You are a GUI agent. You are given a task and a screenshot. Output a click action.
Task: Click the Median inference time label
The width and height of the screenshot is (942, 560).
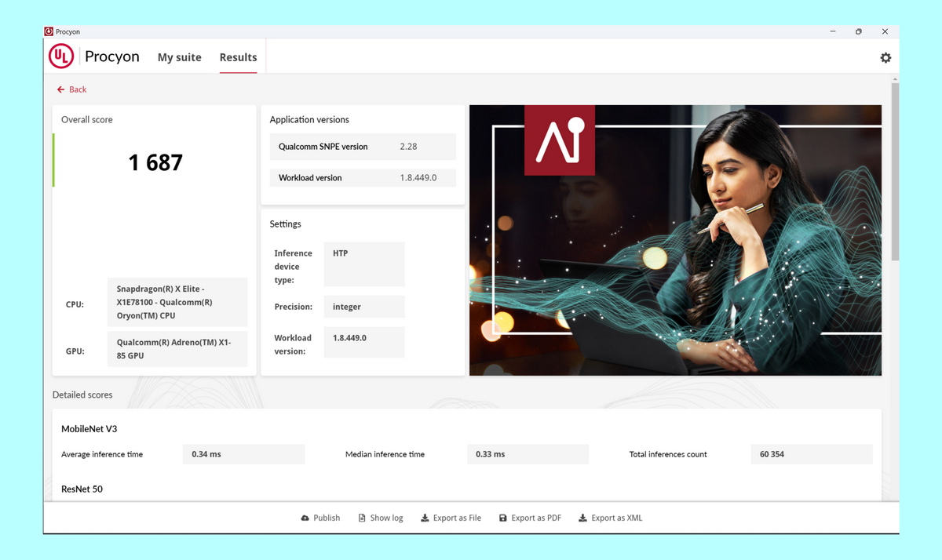pos(385,454)
